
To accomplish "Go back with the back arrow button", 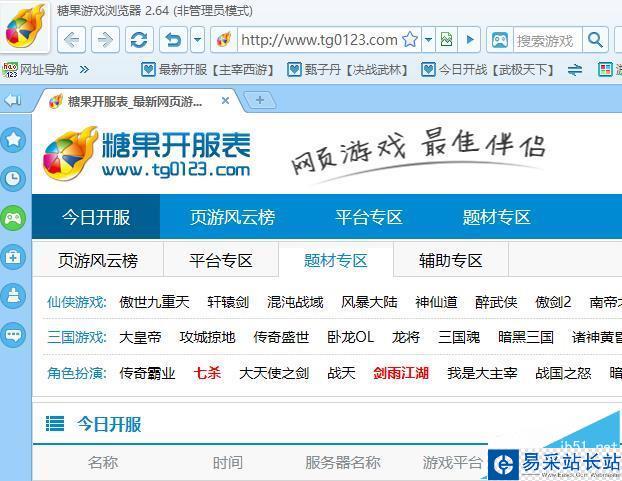I will coord(72,40).
